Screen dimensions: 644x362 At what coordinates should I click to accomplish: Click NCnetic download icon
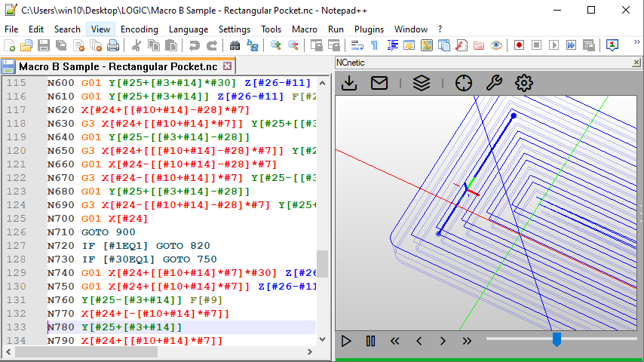(349, 83)
